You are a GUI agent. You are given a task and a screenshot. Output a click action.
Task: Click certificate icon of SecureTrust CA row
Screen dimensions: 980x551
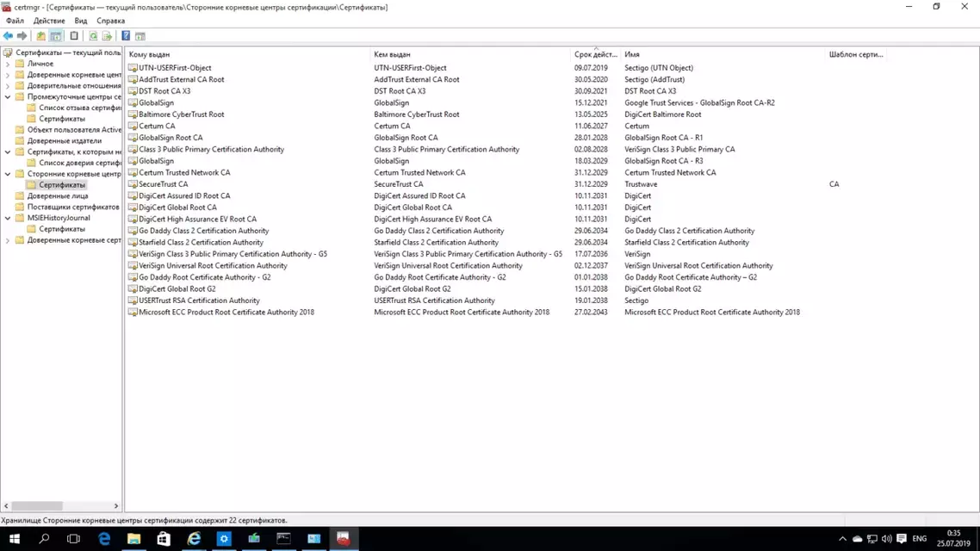[133, 183]
